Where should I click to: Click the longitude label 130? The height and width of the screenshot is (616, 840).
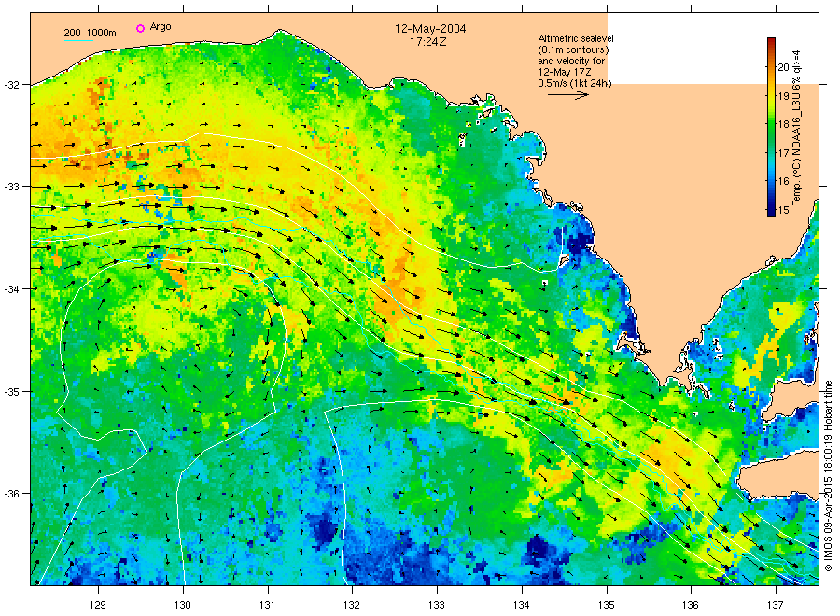183,605
